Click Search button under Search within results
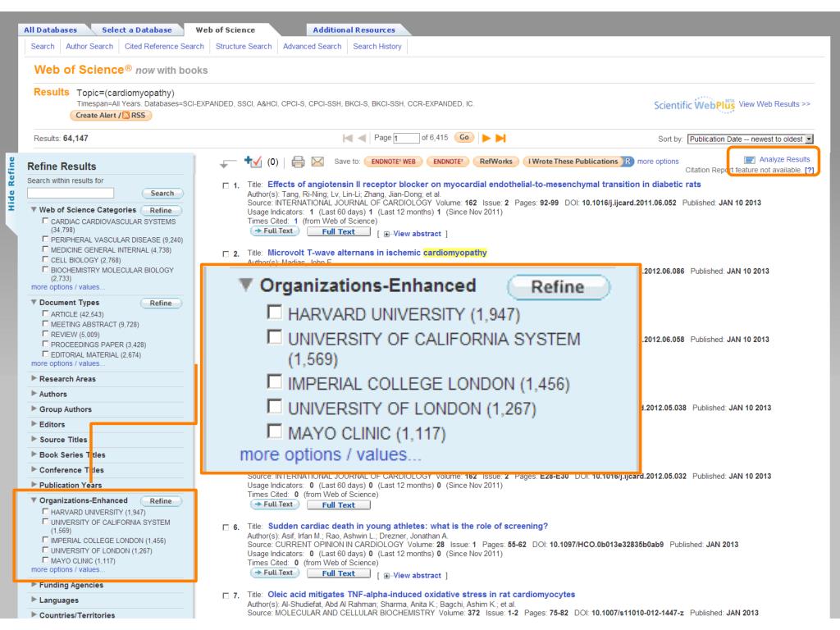Screen dimensions: 840x630 tap(162, 194)
